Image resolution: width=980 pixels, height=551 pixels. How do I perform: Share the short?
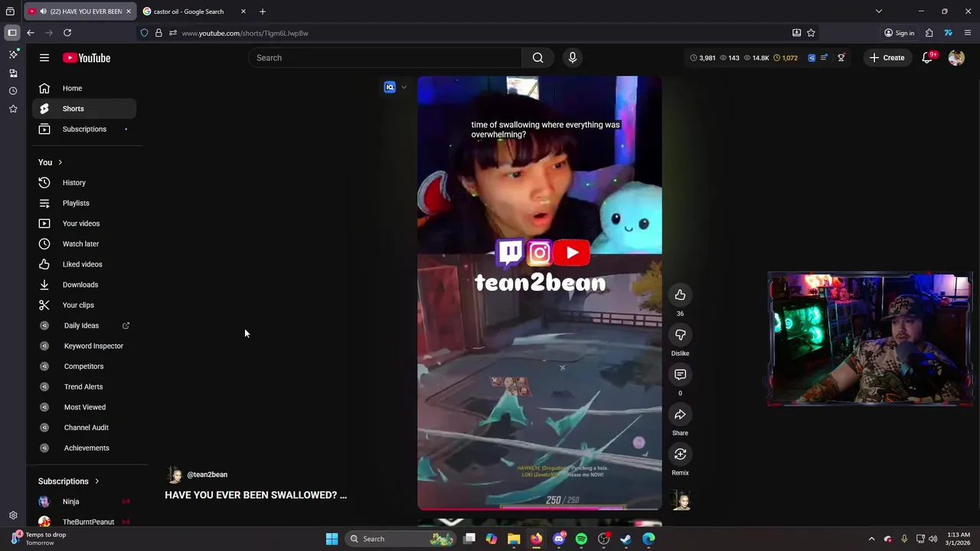680,414
